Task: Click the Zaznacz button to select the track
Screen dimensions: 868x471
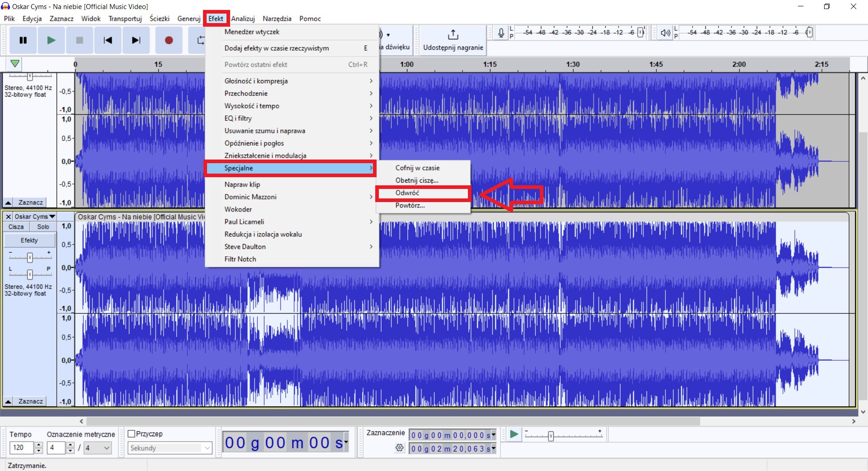Action: click(31, 401)
